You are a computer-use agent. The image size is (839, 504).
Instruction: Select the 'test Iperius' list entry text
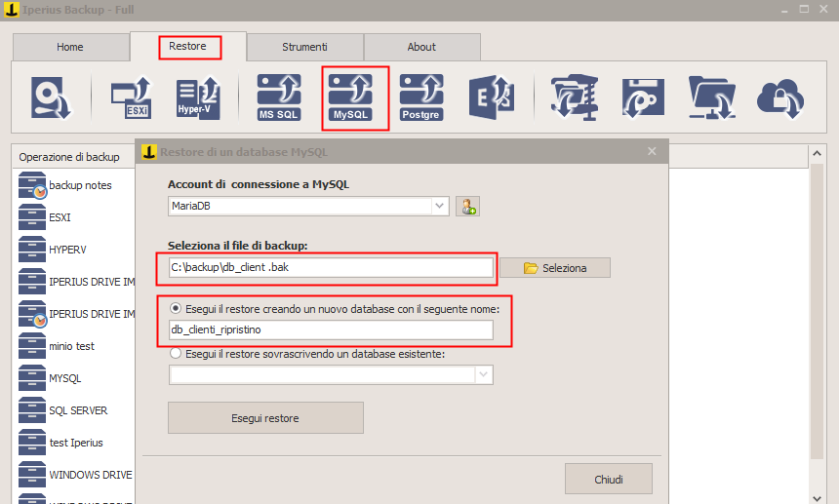click(76, 443)
